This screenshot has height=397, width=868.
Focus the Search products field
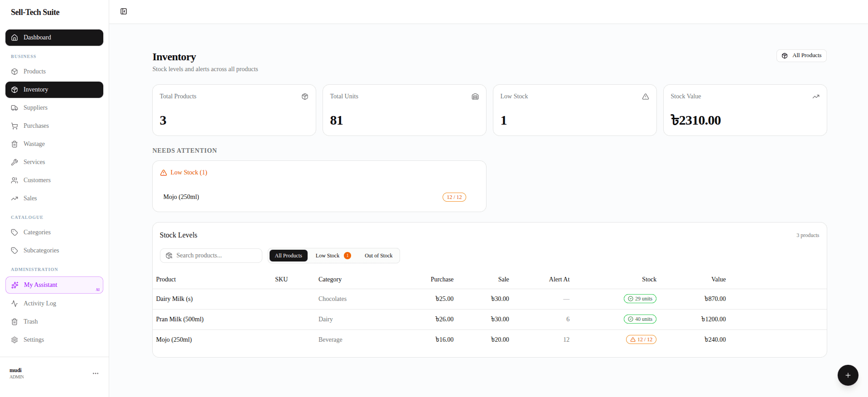(x=211, y=256)
